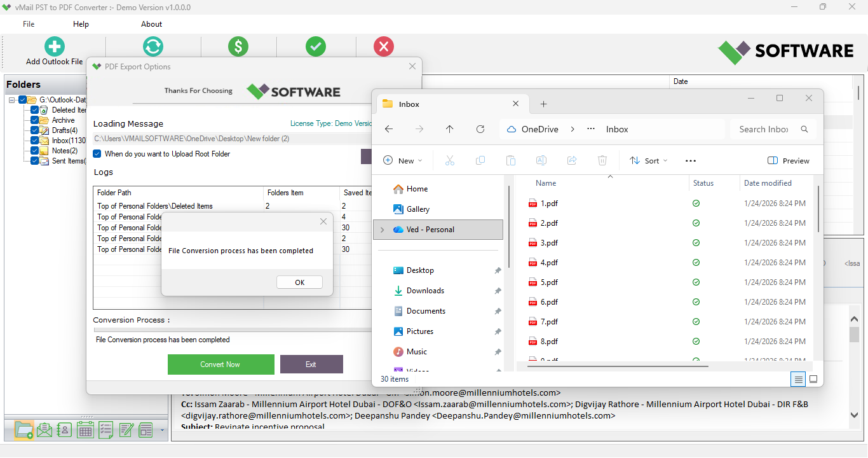The width and height of the screenshot is (868, 458).
Task: Click the Convert Now button
Action: coord(220,364)
